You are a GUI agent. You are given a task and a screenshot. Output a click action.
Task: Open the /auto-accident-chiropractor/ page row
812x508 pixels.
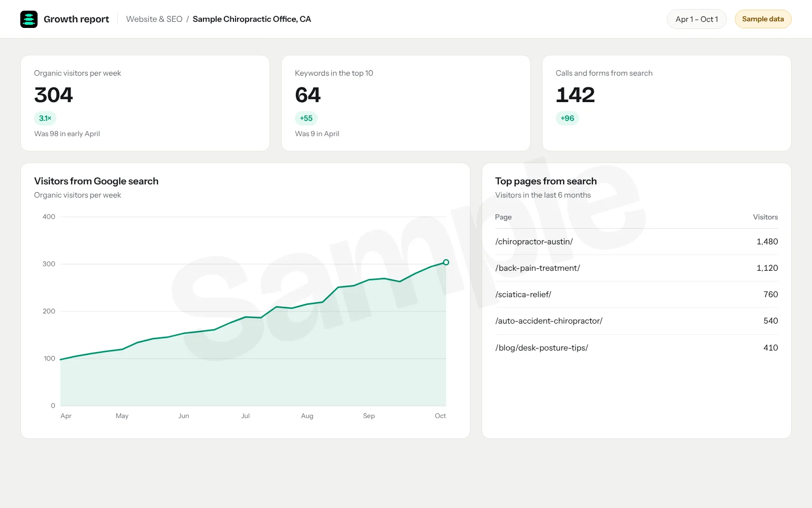[636, 321]
